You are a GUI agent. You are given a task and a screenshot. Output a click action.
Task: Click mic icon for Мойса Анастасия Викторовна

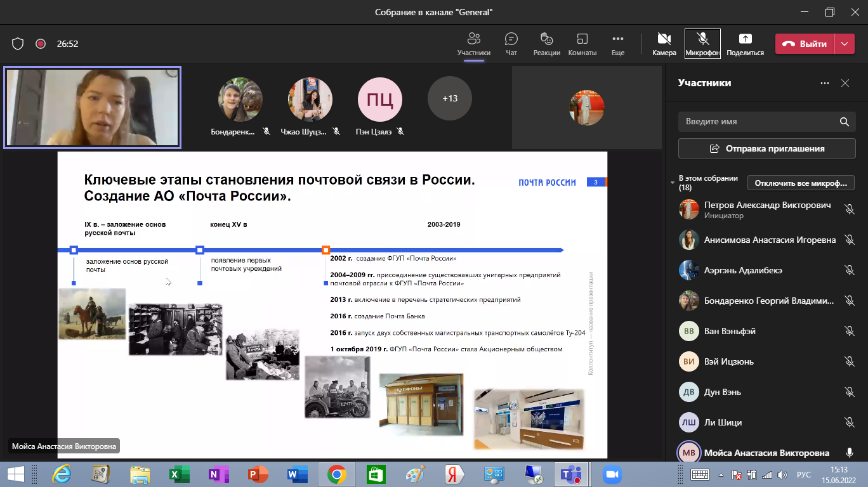850,453
